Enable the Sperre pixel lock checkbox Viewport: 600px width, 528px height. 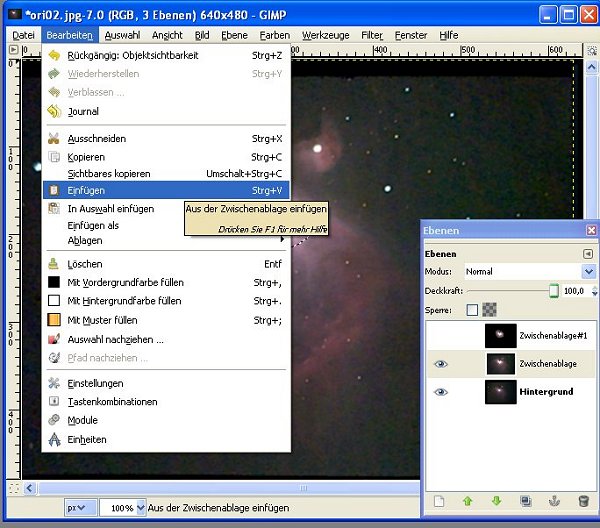click(472, 310)
